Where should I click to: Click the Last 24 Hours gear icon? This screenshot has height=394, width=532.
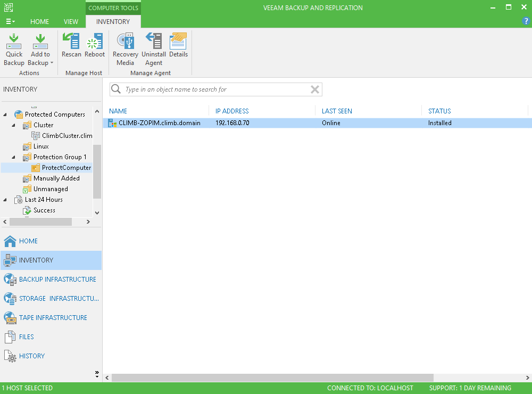tap(19, 200)
